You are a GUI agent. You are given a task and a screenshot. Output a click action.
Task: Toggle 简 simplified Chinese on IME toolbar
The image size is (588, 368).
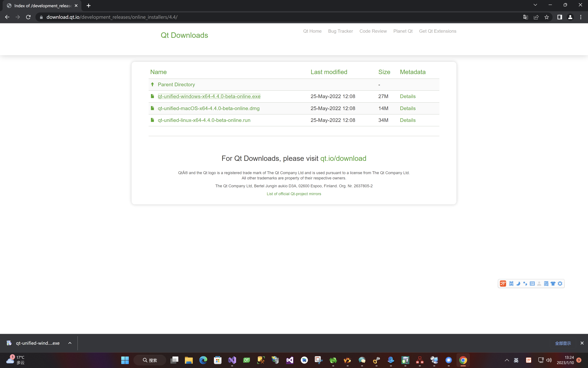(546, 284)
